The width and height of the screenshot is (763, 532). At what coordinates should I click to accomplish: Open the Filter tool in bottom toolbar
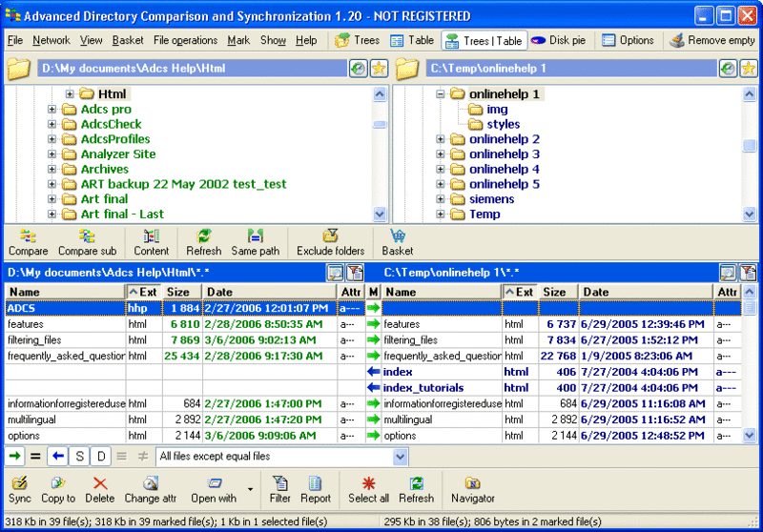coord(279,489)
